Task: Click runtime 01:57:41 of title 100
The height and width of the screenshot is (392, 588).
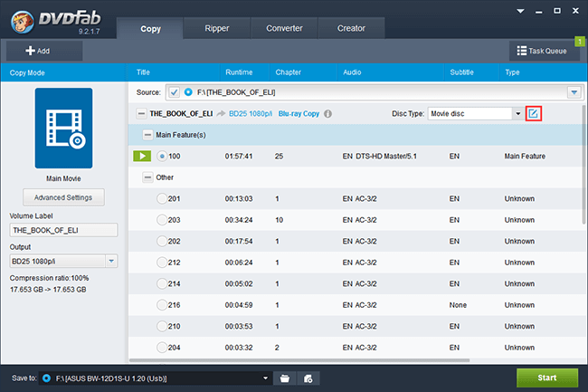Action: click(239, 156)
